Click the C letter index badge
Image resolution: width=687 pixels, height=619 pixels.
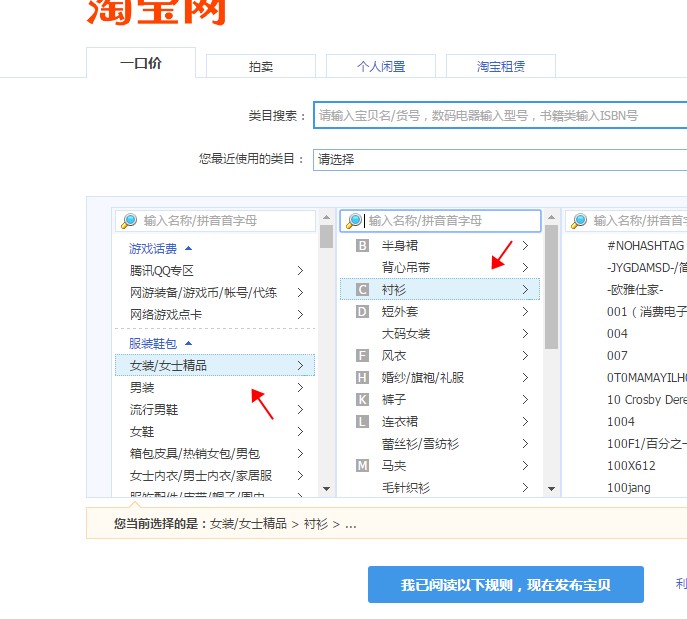(362, 290)
